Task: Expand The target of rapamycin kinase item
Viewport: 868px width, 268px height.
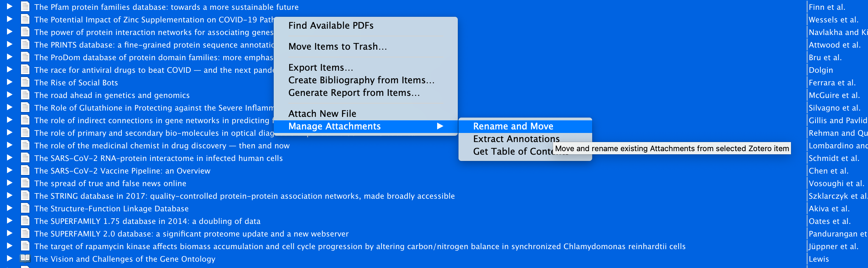Action: click(9, 245)
